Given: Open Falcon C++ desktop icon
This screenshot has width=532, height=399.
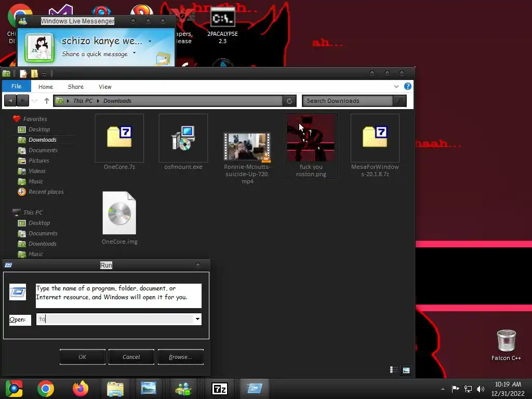Looking at the screenshot, I should [506, 345].
